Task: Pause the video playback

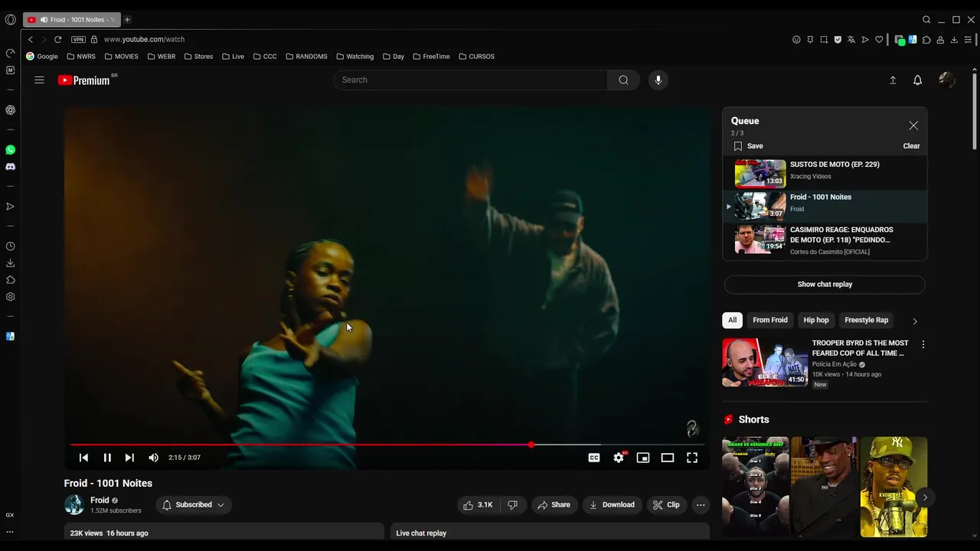Action: [107, 458]
